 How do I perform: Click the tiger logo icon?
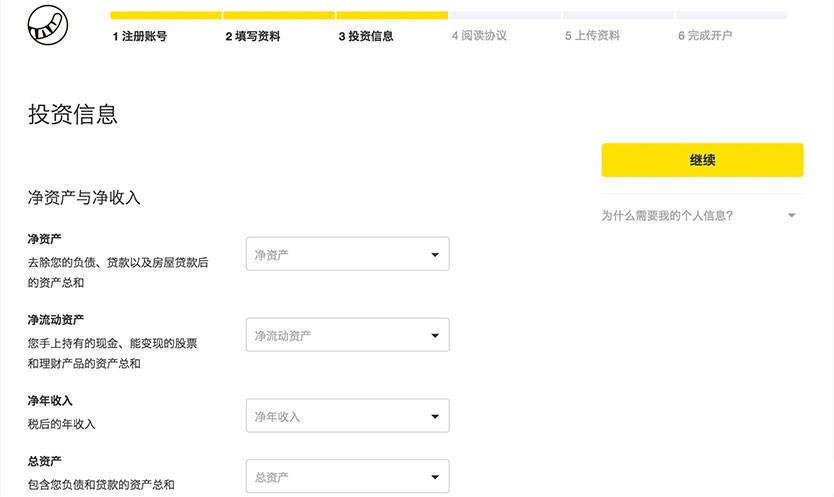tap(48, 25)
